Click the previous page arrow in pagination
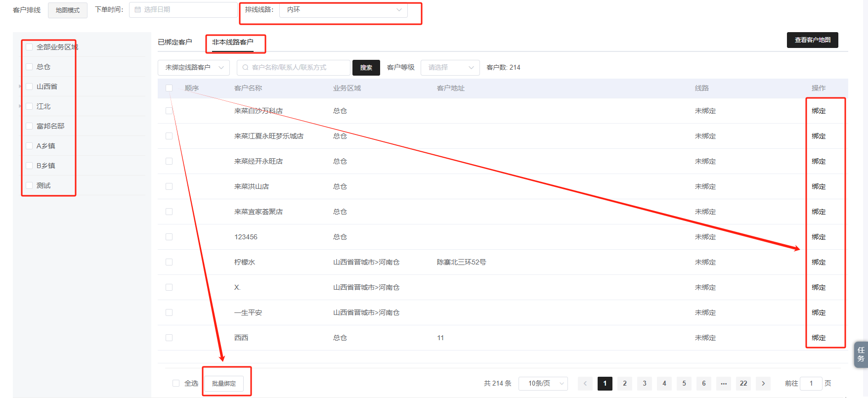The height and width of the screenshot is (398, 868). (585, 384)
